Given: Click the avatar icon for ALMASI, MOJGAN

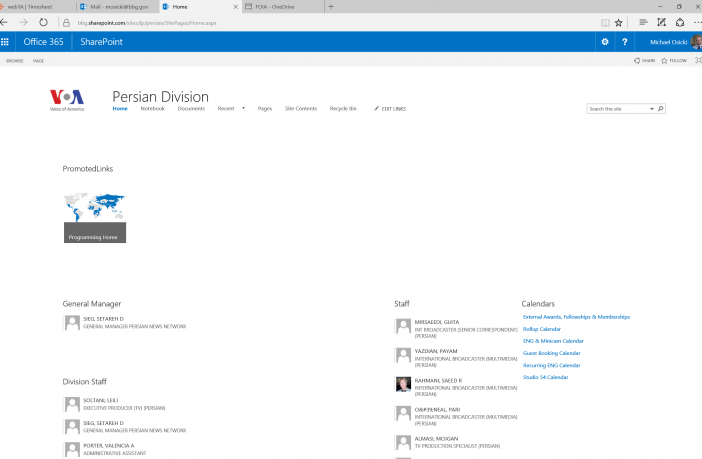Looking at the screenshot, I should point(403,442).
